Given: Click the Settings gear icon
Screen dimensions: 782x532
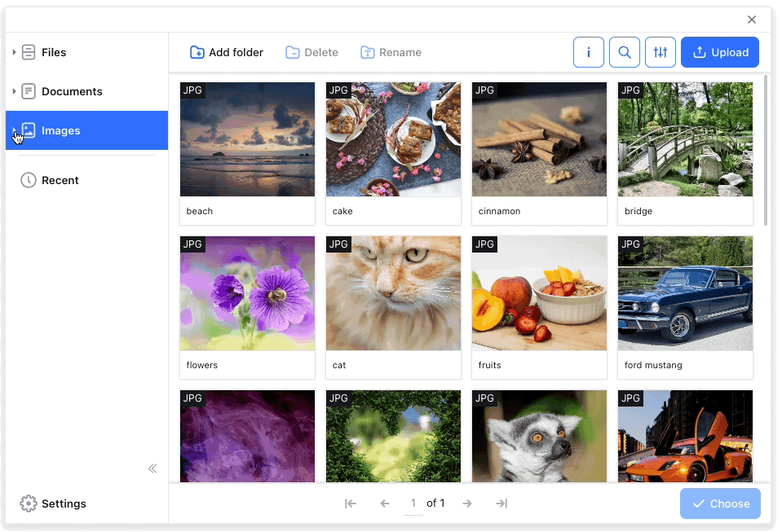Looking at the screenshot, I should click(29, 503).
